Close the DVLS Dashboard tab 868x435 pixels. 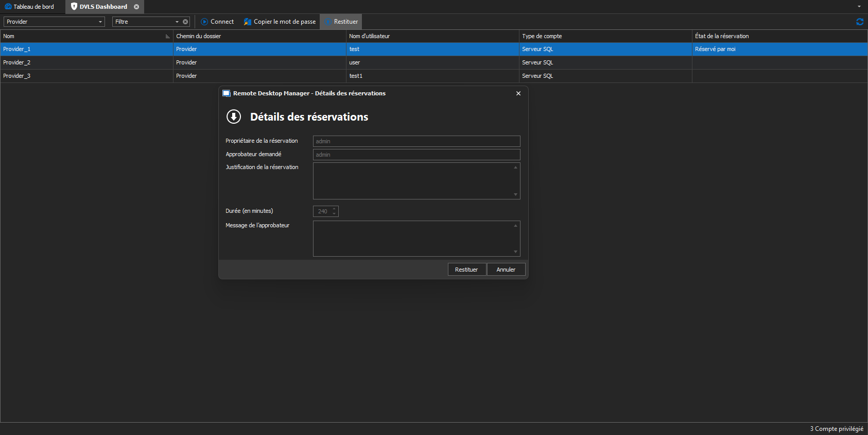(x=136, y=7)
